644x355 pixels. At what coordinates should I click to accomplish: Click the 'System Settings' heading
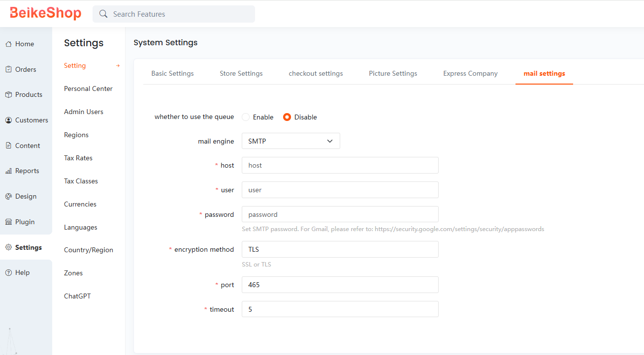165,43
